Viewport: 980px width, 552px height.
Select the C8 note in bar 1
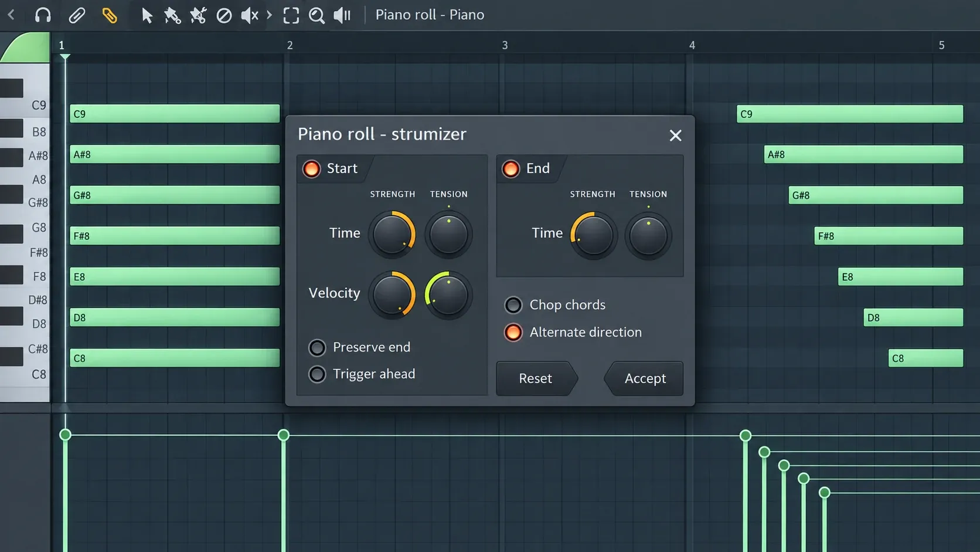pyautogui.click(x=175, y=358)
